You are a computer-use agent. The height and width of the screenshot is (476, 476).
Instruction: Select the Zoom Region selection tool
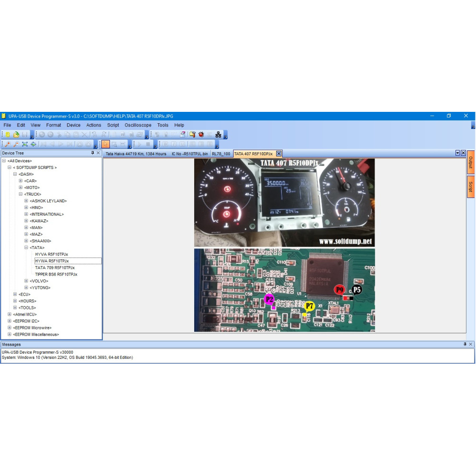114,144
